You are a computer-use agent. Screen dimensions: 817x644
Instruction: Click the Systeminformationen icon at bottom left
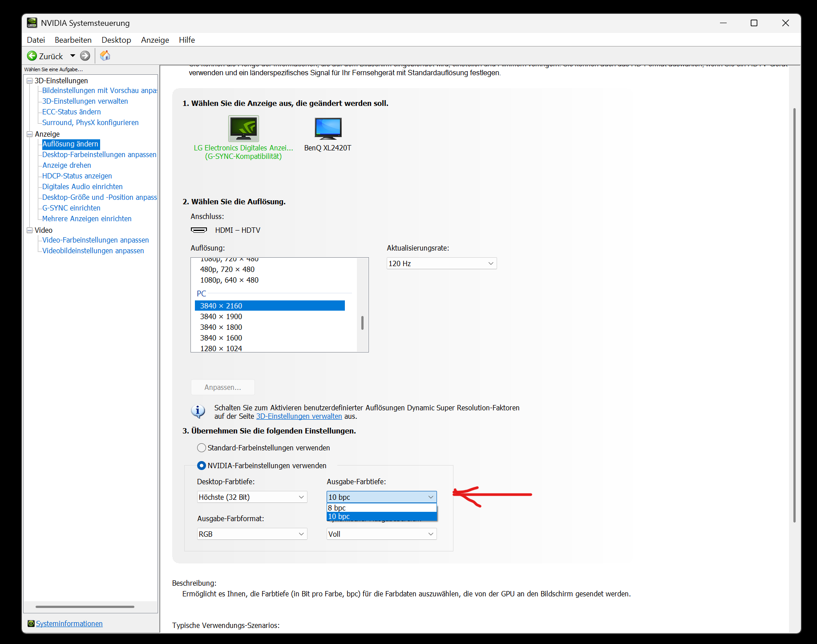31,624
